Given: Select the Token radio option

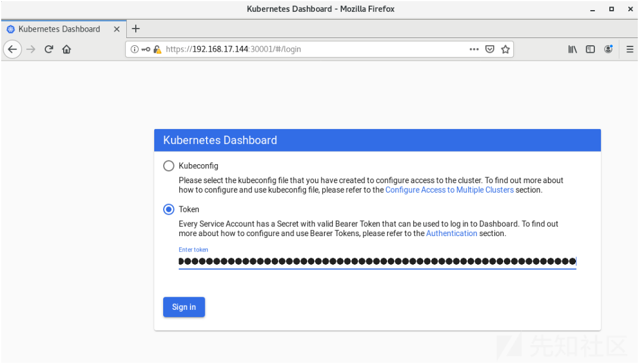Looking at the screenshot, I should click(169, 209).
